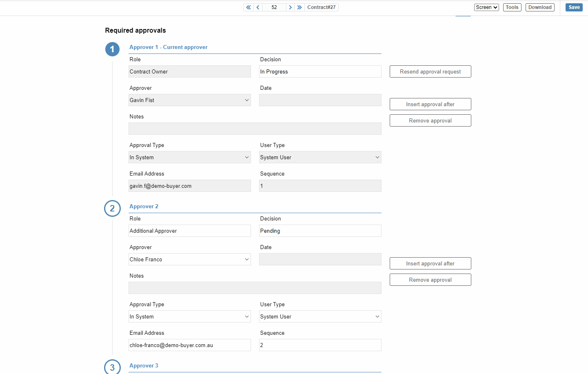Open the Screen view dropdown
Viewport: 588px width, 374px height.
coord(486,7)
